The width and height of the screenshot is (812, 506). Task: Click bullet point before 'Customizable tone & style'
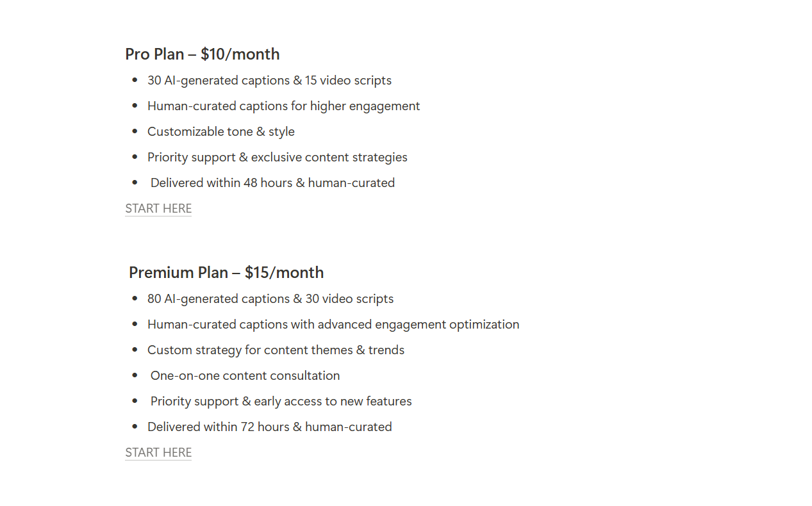coord(135,131)
